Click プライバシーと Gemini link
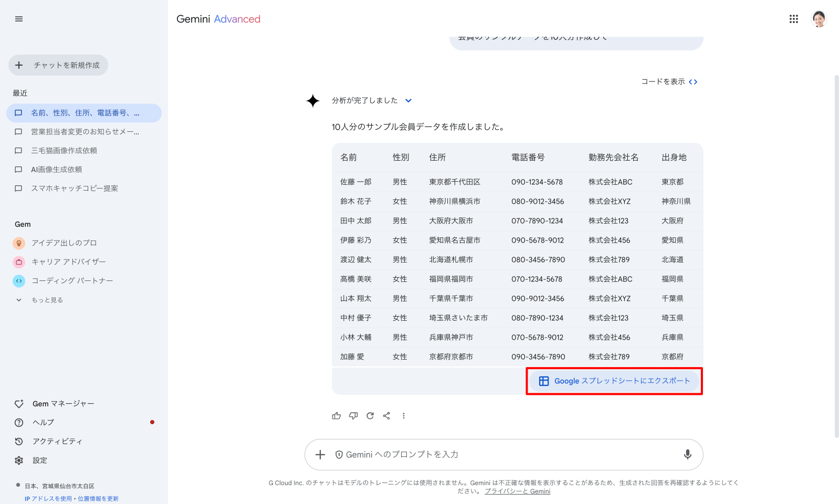The image size is (840, 504). click(517, 491)
